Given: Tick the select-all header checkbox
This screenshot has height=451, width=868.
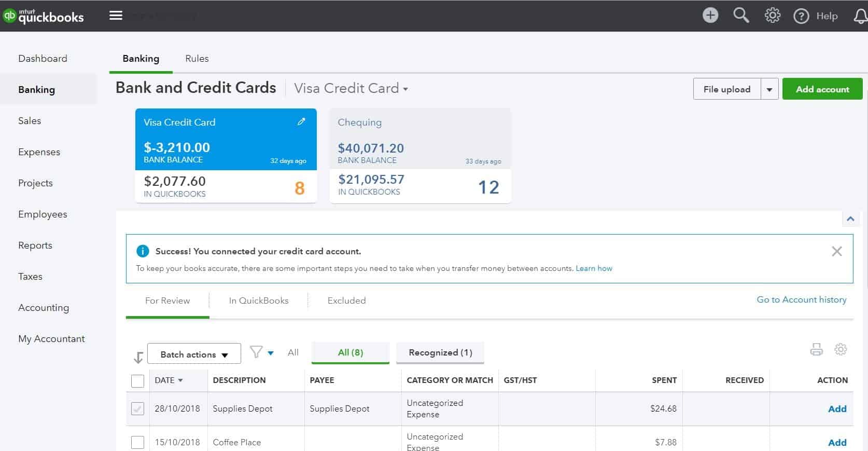Looking at the screenshot, I should coord(137,380).
